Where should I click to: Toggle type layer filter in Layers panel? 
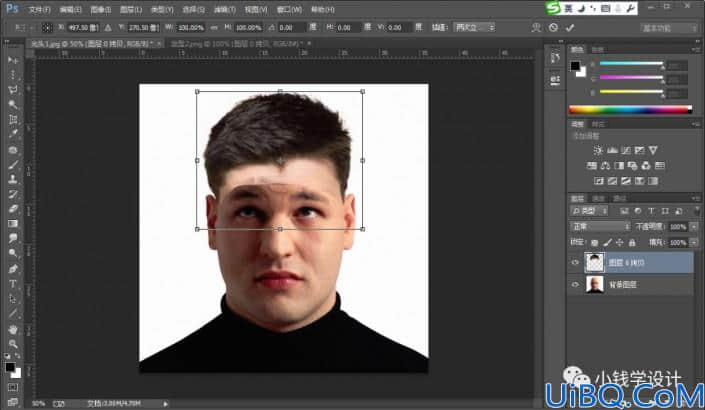651,211
